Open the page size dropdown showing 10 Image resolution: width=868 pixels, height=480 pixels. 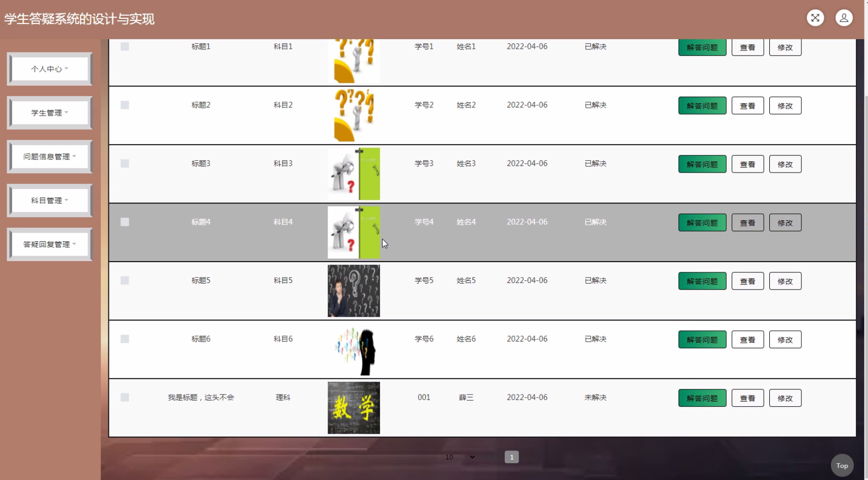coord(460,457)
